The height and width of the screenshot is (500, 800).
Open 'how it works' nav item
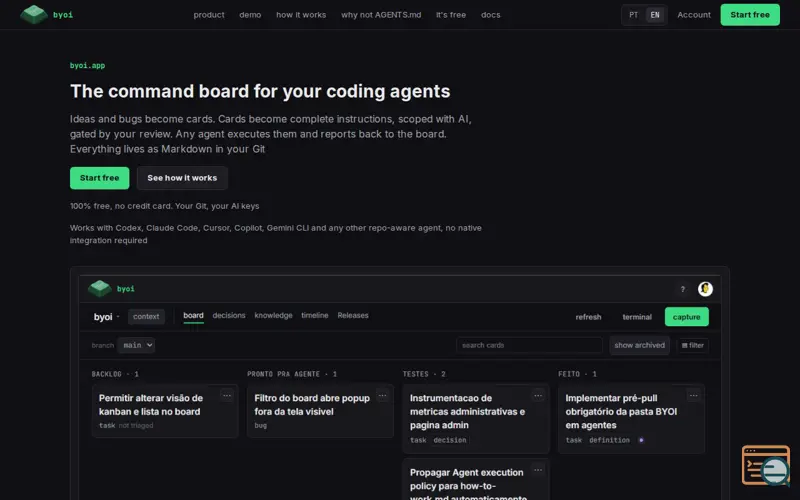[x=301, y=15]
